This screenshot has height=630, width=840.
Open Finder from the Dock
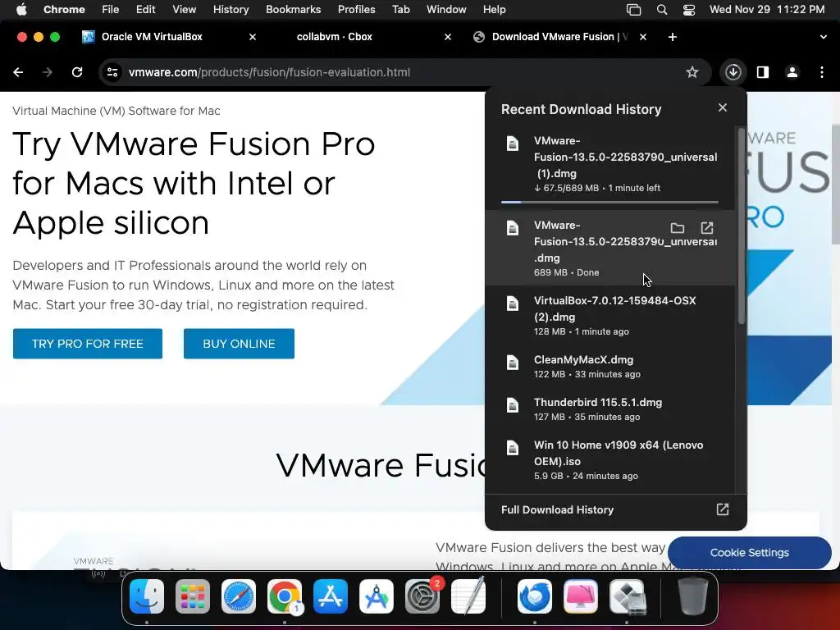point(147,596)
